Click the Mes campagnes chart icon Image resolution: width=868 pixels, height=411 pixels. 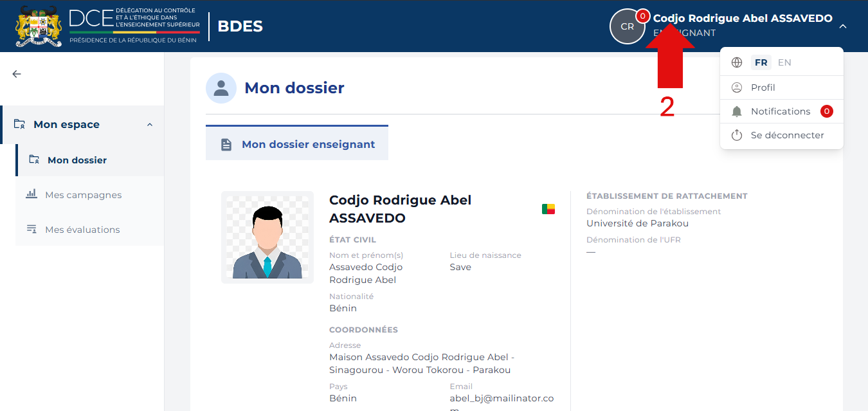tap(32, 194)
